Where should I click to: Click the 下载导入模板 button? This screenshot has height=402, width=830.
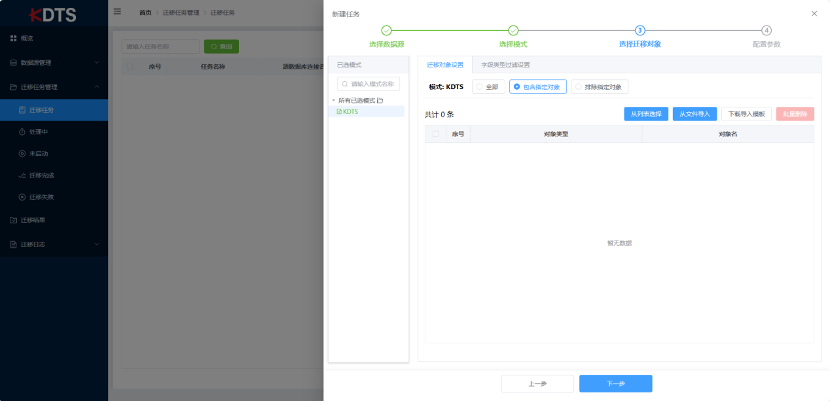coord(746,114)
